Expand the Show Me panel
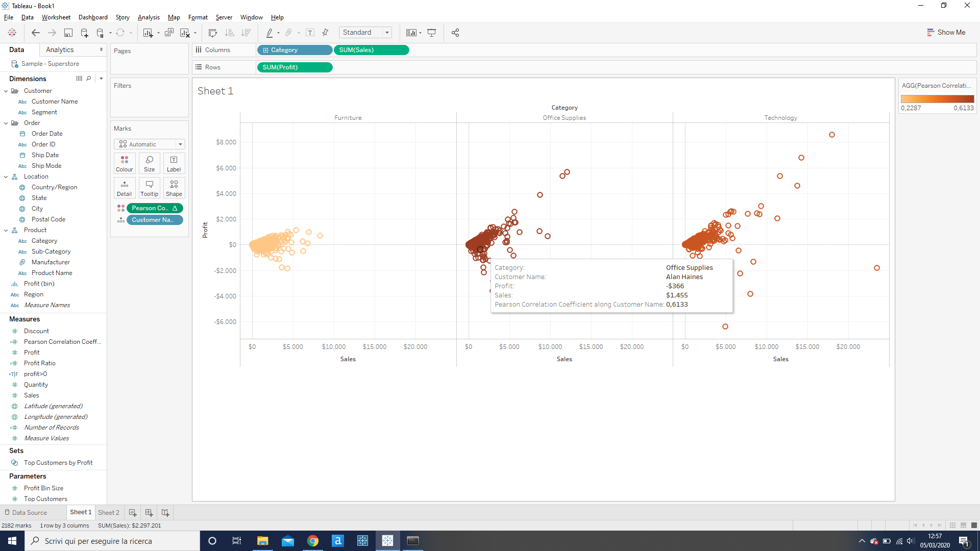Image resolution: width=980 pixels, height=551 pixels. pos(947,32)
